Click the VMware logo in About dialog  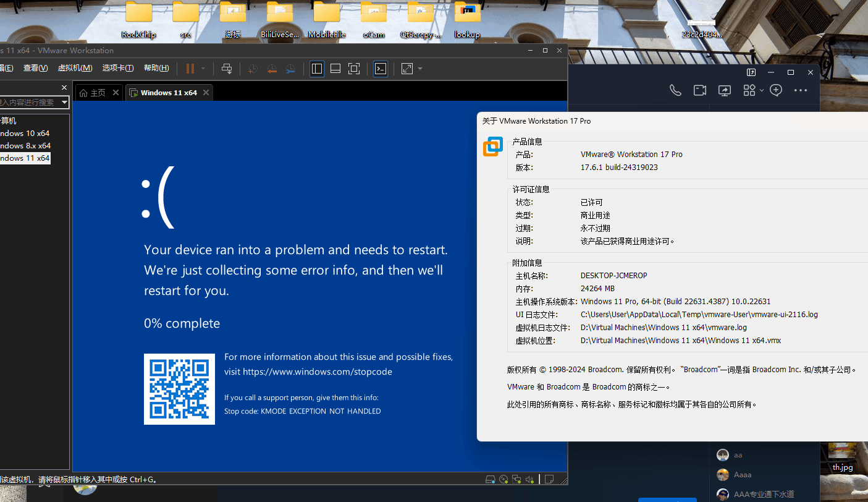click(493, 147)
